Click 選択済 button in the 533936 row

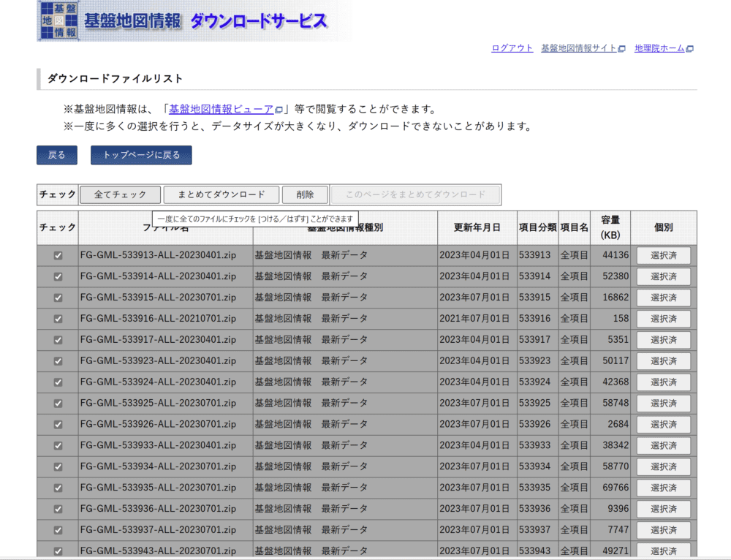click(664, 509)
